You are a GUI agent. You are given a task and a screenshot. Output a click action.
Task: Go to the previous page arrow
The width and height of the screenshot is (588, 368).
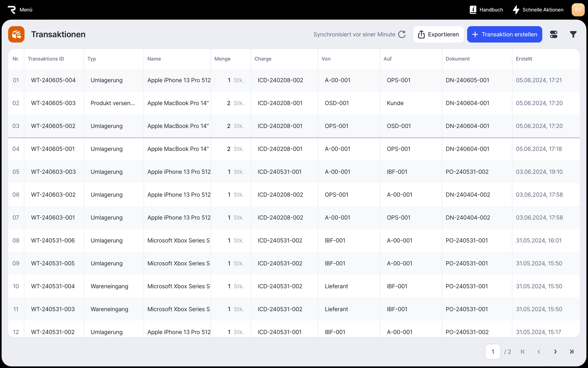pos(539,352)
